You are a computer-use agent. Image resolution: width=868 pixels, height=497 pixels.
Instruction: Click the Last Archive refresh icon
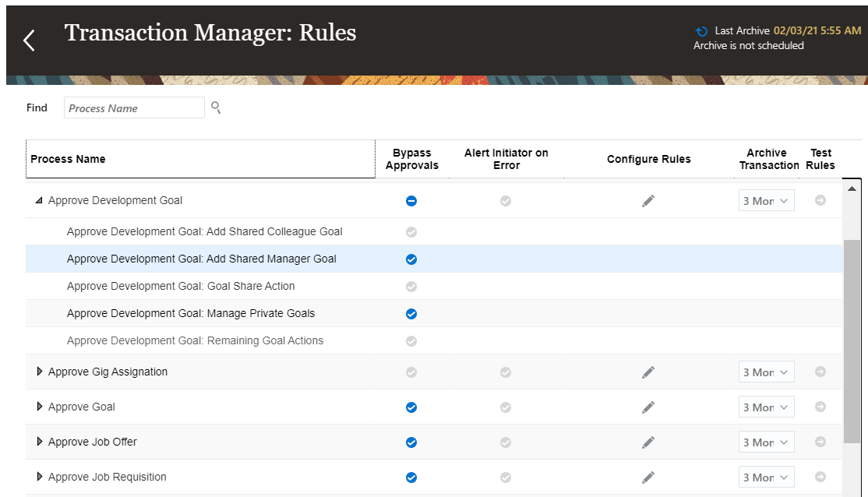tap(700, 31)
